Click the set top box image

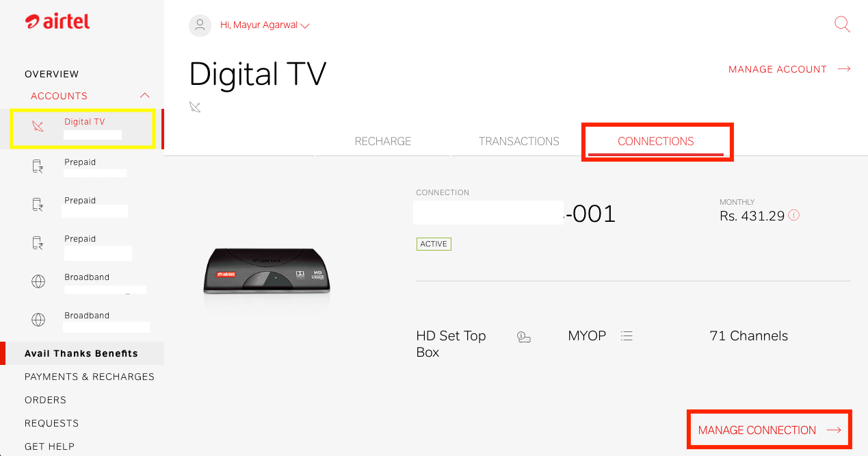pyautogui.click(x=267, y=272)
